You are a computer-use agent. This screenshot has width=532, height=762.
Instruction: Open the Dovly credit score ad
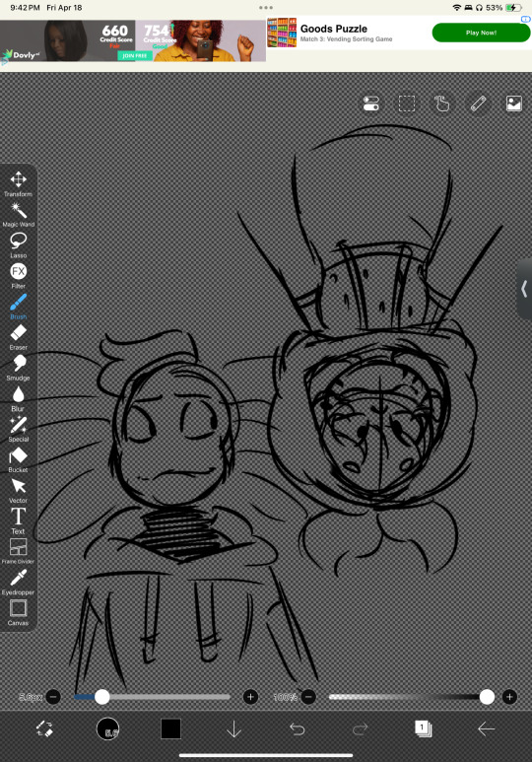click(133, 40)
